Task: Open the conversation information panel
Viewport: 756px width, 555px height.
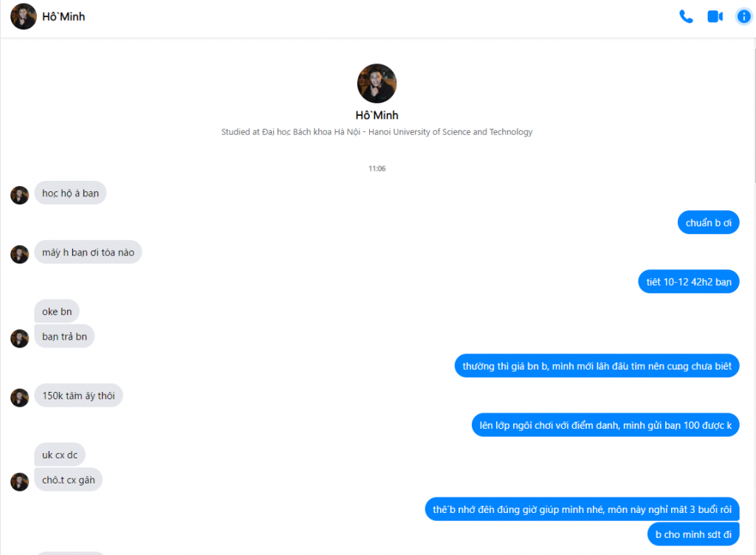Action: [x=743, y=16]
